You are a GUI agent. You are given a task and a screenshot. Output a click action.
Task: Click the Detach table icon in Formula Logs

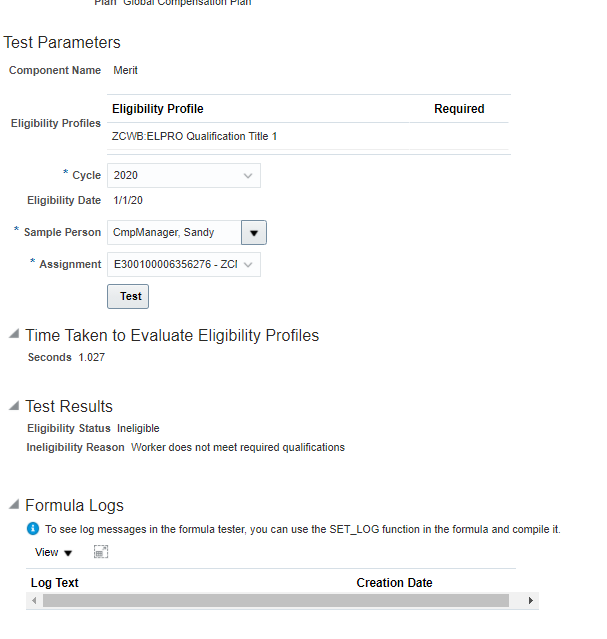[101, 552]
